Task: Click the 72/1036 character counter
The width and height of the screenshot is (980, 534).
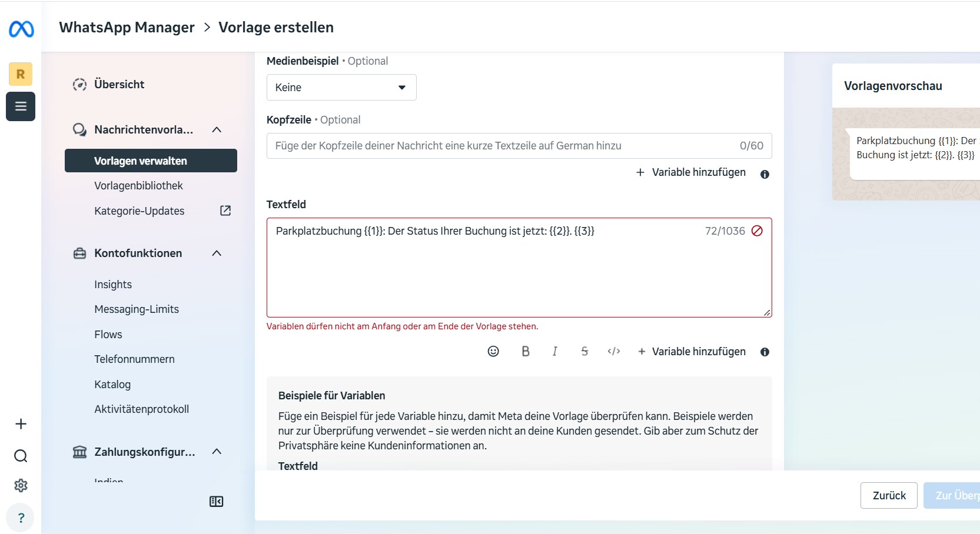Action: point(725,231)
